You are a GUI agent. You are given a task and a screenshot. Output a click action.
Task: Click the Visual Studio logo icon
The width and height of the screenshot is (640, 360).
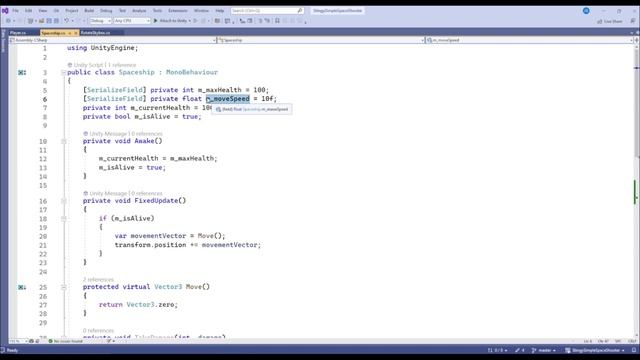pyautogui.click(x=5, y=11)
